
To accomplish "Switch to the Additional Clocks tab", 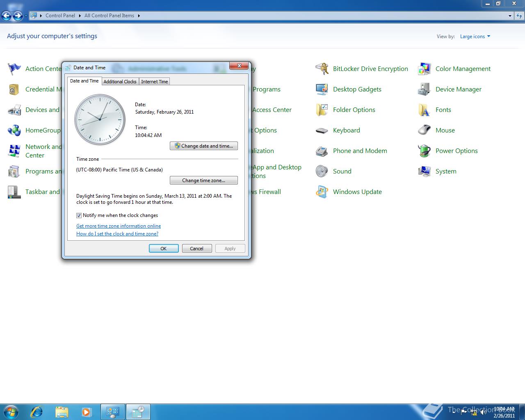I will [120, 82].
